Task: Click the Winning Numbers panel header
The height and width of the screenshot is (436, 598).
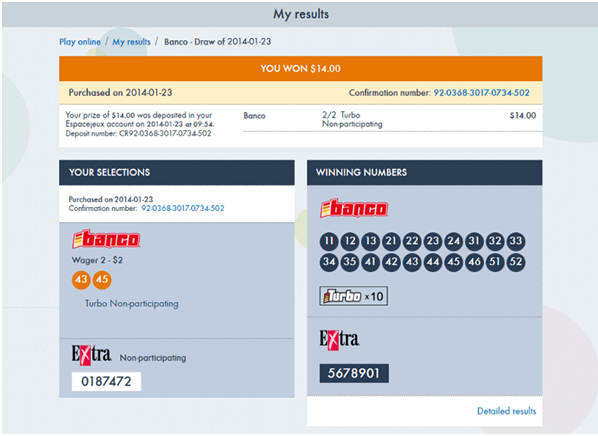Action: pos(424,172)
